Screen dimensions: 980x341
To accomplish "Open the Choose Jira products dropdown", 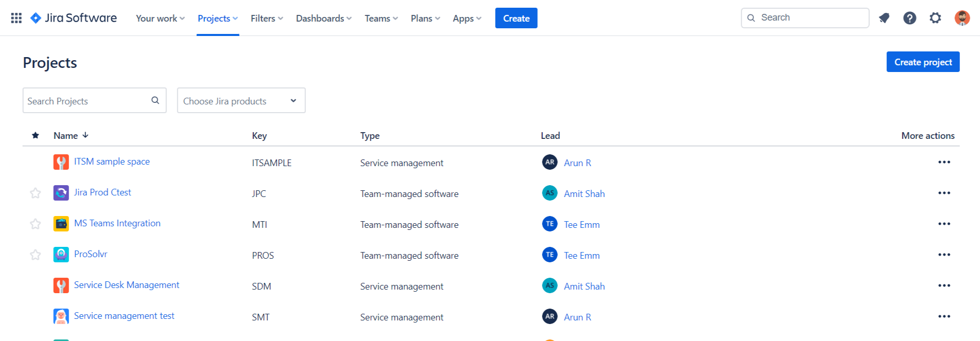I will [x=241, y=100].
